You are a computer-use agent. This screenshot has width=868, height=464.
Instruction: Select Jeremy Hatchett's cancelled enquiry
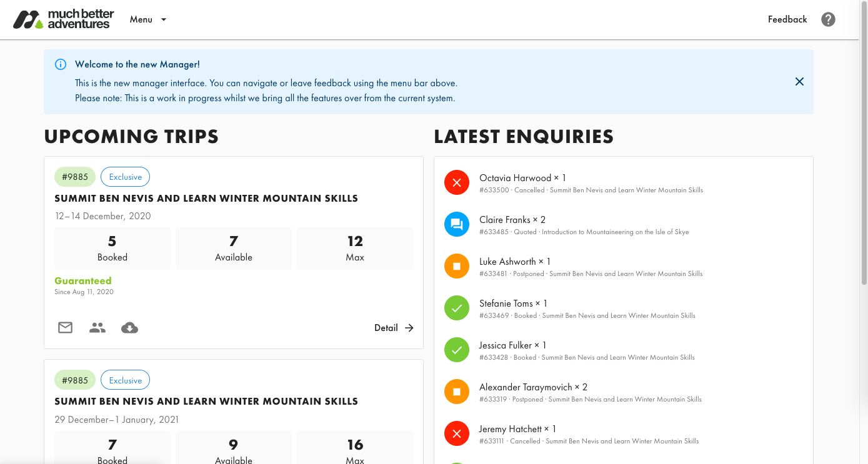(x=517, y=429)
